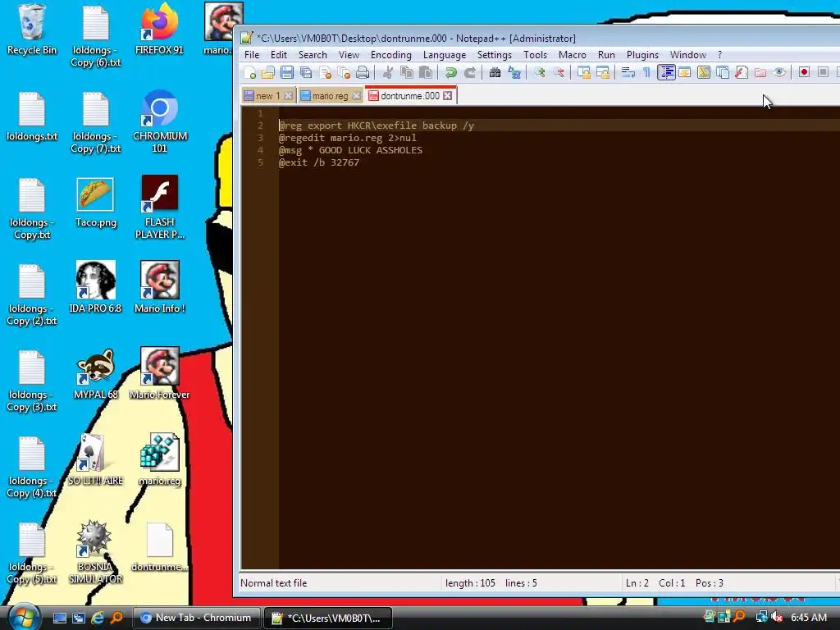840x630 pixels.
Task: Click Normal text file in status bar
Action: (274, 583)
